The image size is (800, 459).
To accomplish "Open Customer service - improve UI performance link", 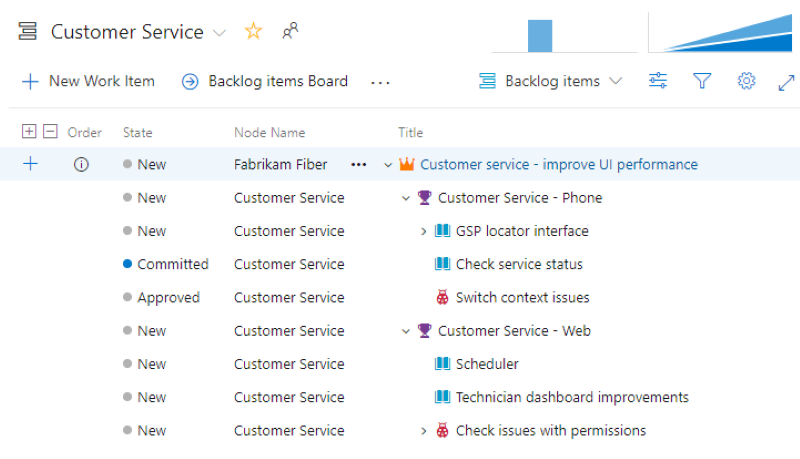I will tap(559, 164).
